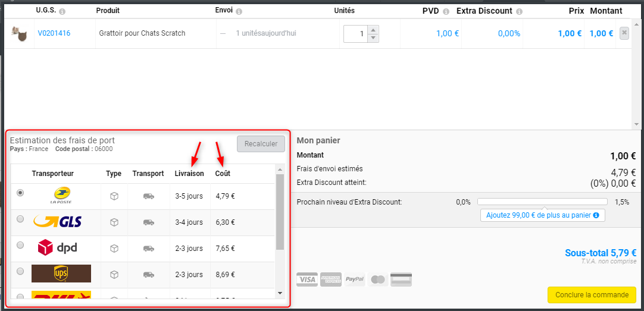Click the cat scratcher product thumbnail
This screenshot has width=644, height=311.
[19, 33]
